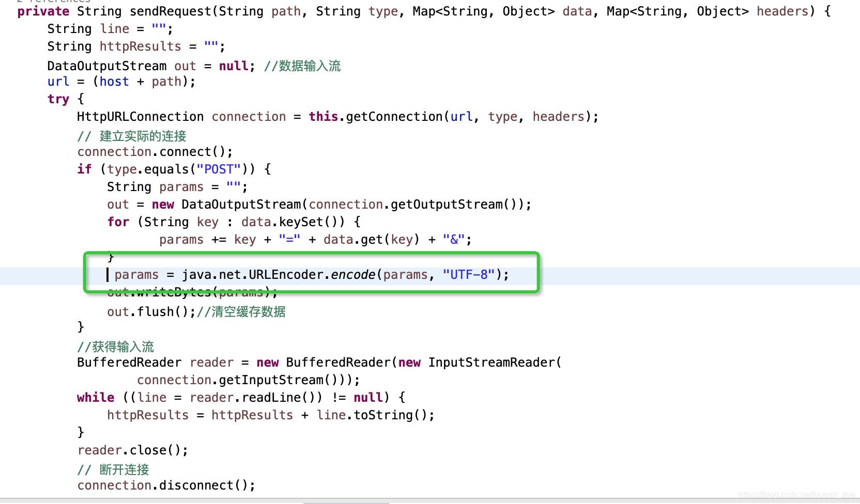
Task: Click the comment '//获得输入流'
Action: pos(116,347)
